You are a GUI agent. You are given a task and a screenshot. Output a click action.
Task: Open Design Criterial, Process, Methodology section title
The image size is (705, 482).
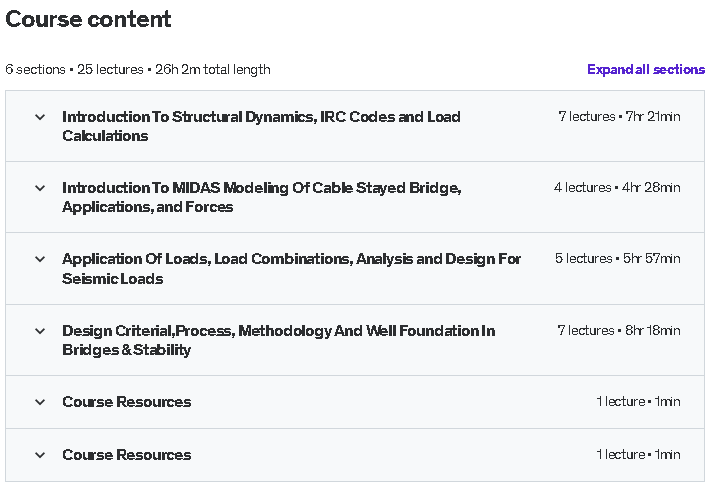[279, 340]
